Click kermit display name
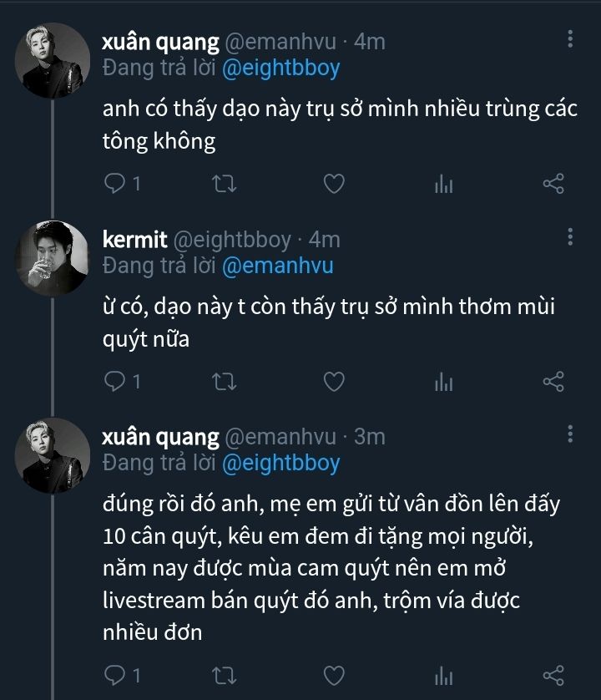 pyautogui.click(x=134, y=240)
